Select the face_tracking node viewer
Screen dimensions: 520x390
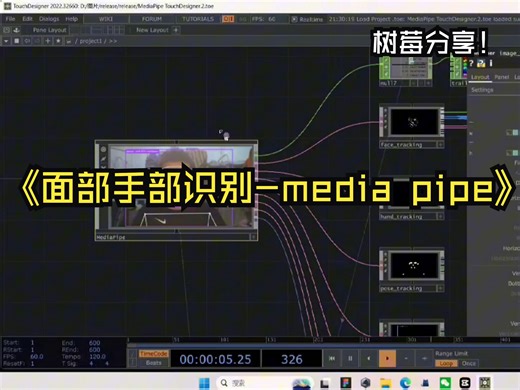[x=414, y=122]
